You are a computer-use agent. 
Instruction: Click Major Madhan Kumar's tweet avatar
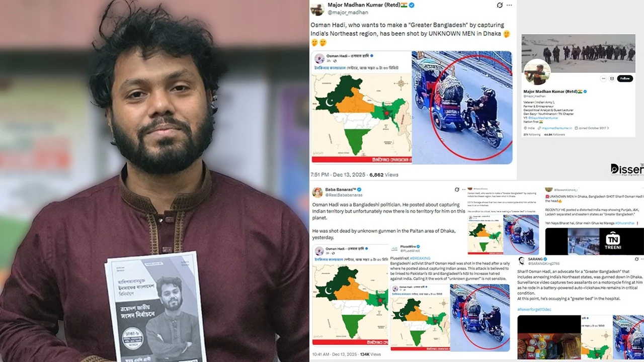(317, 9)
